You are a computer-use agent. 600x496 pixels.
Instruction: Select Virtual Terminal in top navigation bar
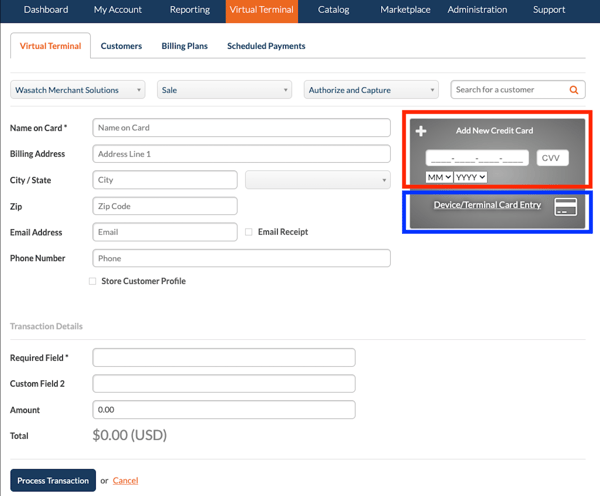[262, 11]
